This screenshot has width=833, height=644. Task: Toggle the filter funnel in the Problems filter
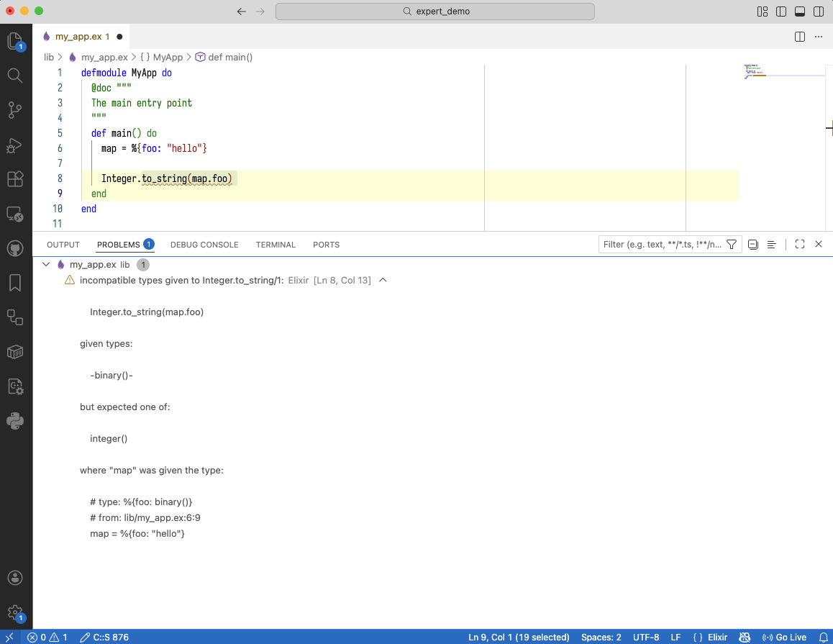click(731, 244)
